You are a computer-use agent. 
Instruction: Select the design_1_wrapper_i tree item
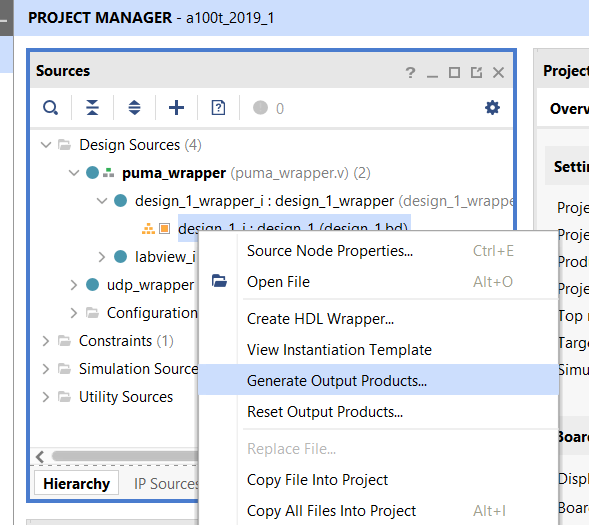pos(265,201)
